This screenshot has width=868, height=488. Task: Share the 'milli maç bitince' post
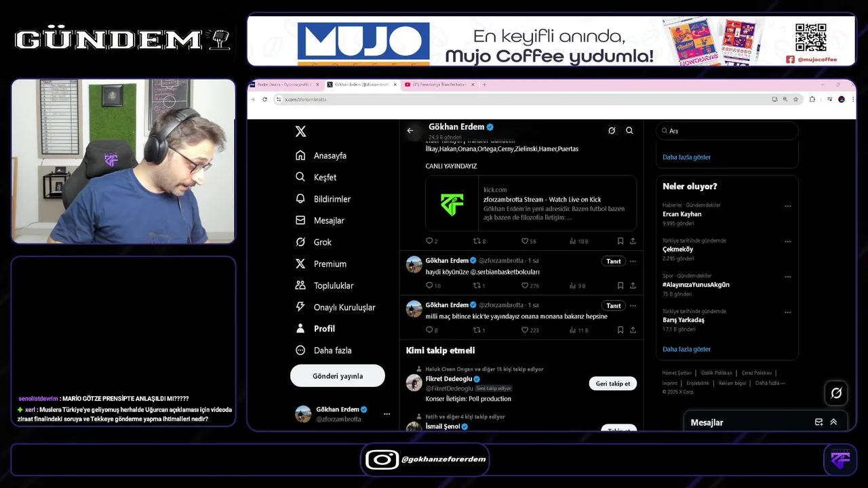pos(633,330)
